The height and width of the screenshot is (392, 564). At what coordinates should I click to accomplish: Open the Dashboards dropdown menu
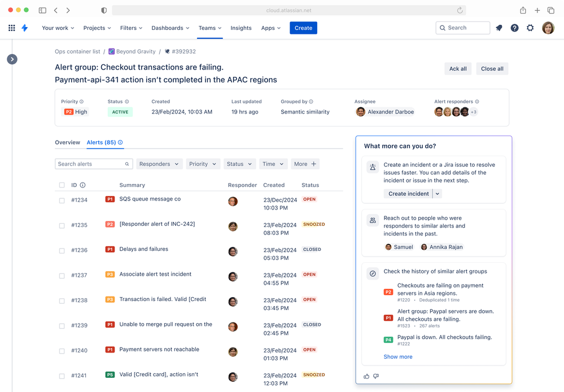[x=170, y=28]
